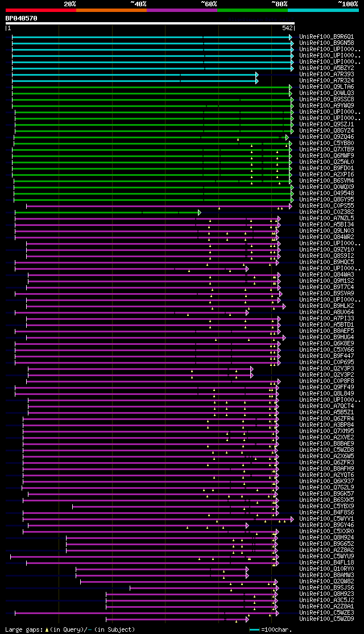Click UniRef100_A8U064 in the list

[x=327, y=312]
